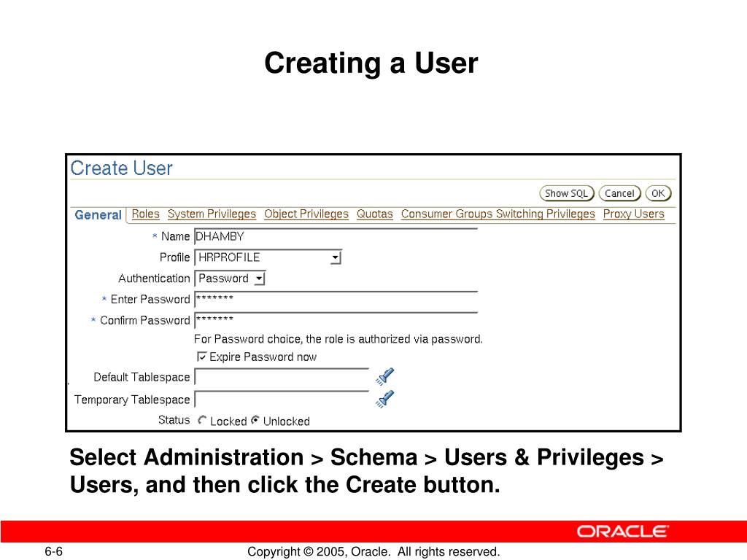Click the OK button
This screenshot has height=560, width=747.
[x=658, y=193]
